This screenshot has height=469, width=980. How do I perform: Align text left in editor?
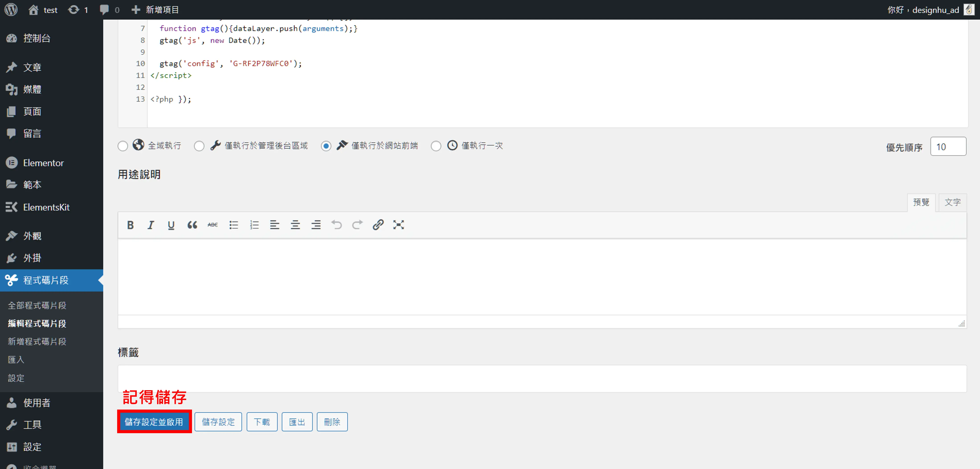coord(275,225)
